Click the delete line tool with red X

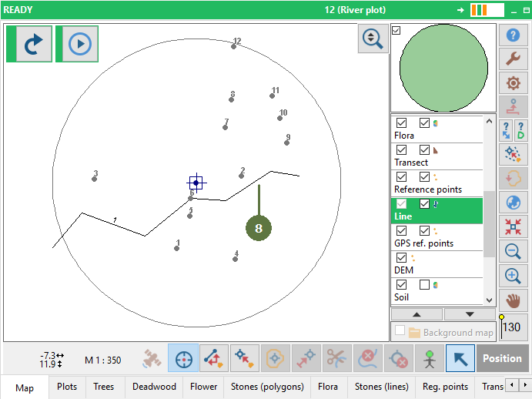coord(368,359)
